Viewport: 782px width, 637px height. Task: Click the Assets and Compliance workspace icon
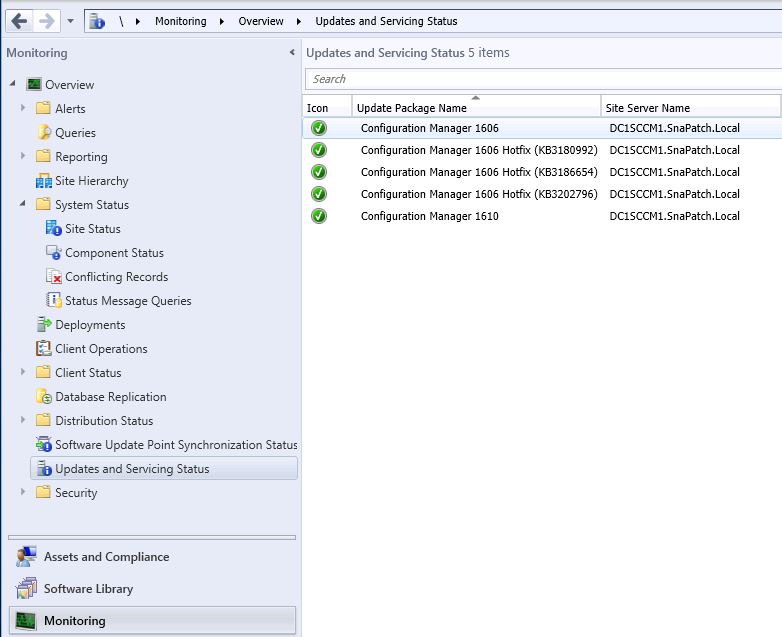(x=26, y=556)
